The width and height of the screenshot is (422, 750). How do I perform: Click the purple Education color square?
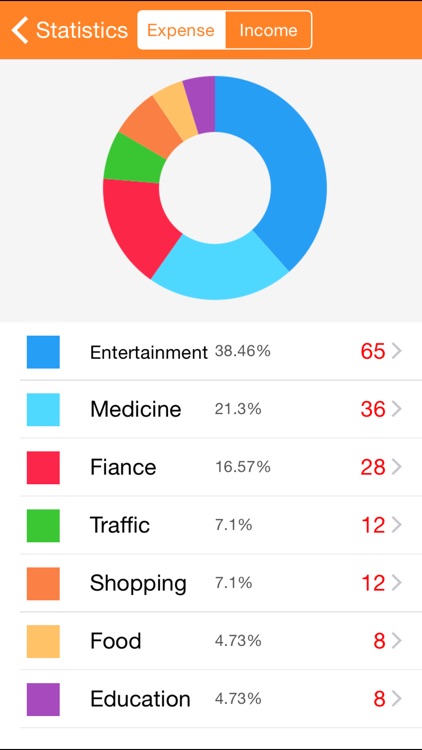click(x=43, y=699)
